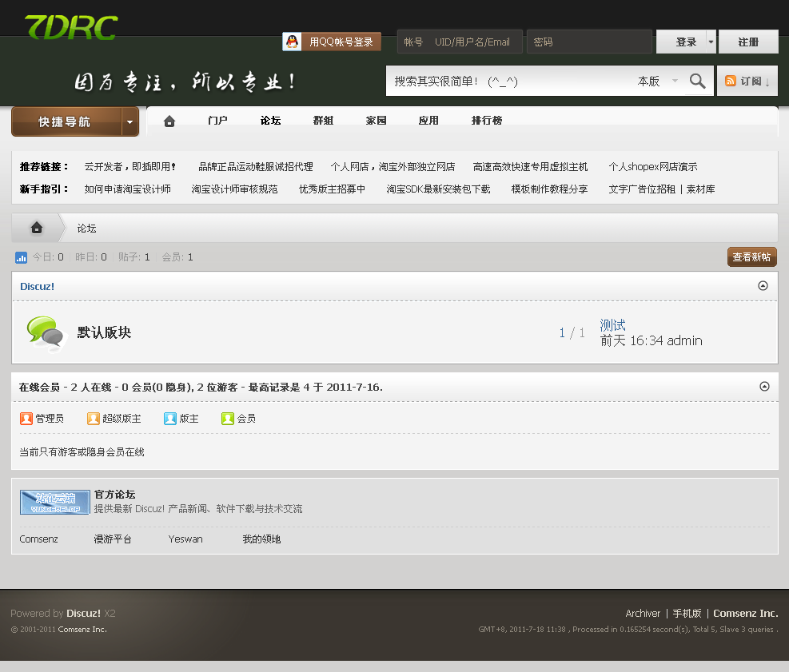Open the 淘宝SDK最新安装包下载 link

click(438, 189)
